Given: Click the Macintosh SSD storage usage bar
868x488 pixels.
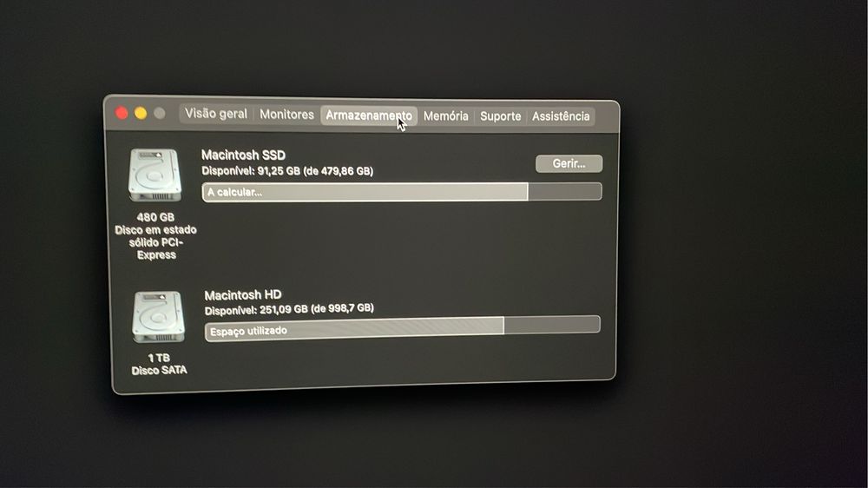Looking at the screenshot, I should [402, 192].
